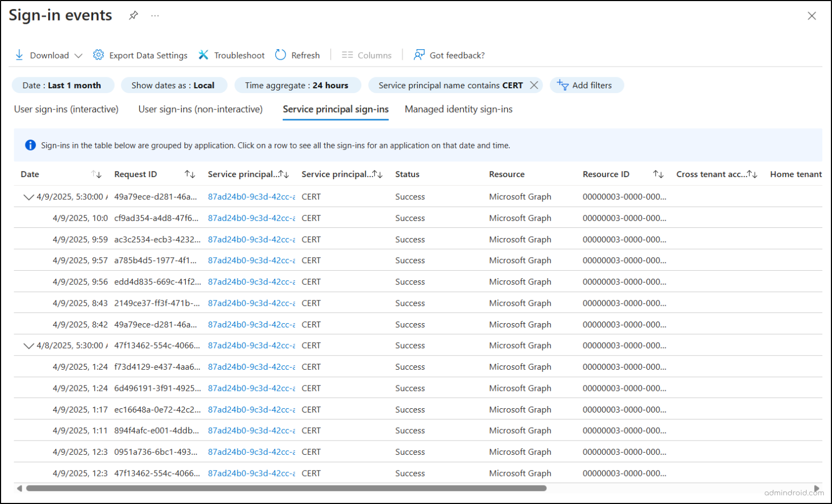Collapse the 4/8/2025 grouped sign-in row
Viewport: 832px width, 504px height.
[x=29, y=345]
